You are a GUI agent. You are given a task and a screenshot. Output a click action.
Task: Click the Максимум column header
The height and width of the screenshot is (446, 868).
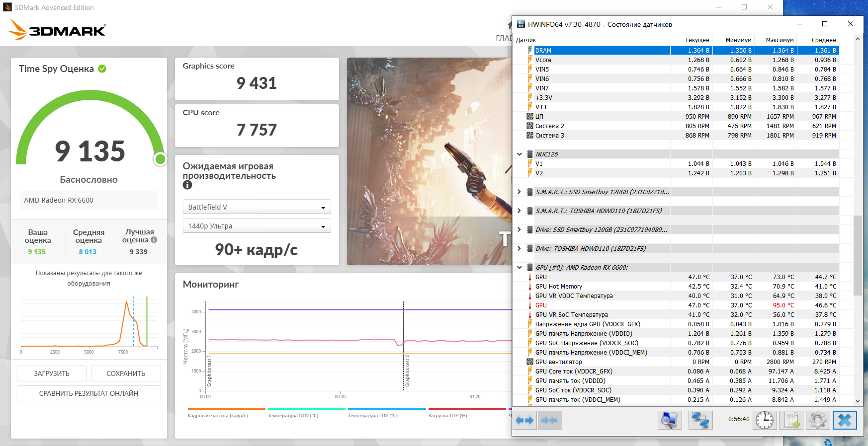click(x=776, y=40)
